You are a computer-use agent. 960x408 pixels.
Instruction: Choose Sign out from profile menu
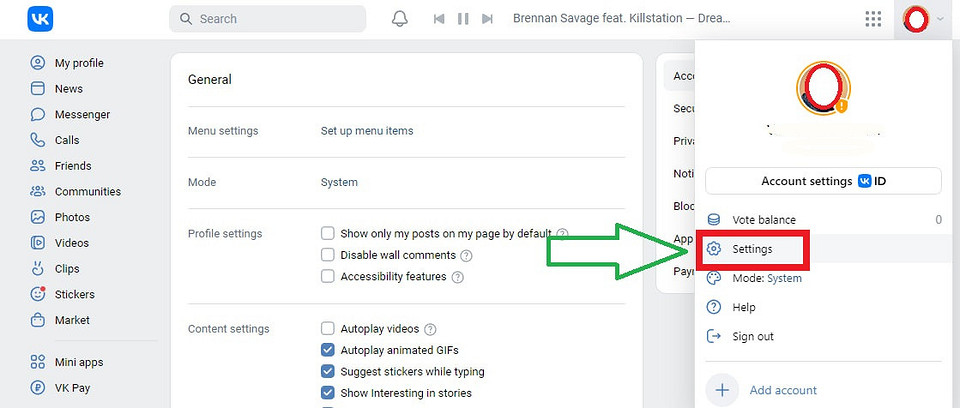click(x=753, y=336)
